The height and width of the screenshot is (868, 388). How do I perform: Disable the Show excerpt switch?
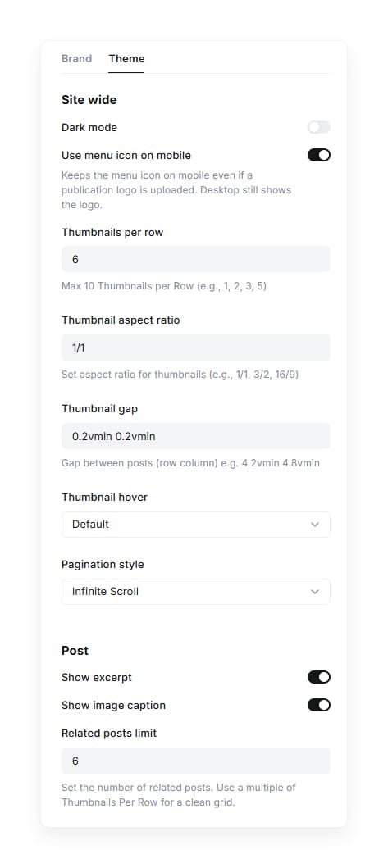pyautogui.click(x=319, y=677)
